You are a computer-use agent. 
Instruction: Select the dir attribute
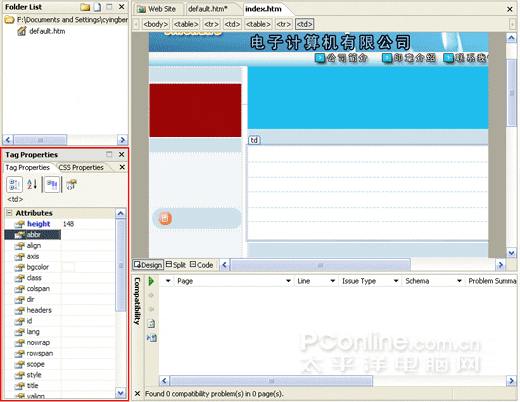point(30,299)
